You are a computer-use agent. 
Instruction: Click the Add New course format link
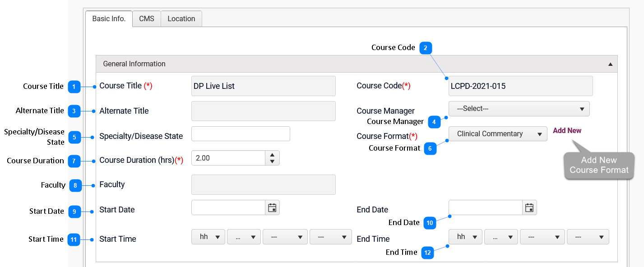coord(567,131)
